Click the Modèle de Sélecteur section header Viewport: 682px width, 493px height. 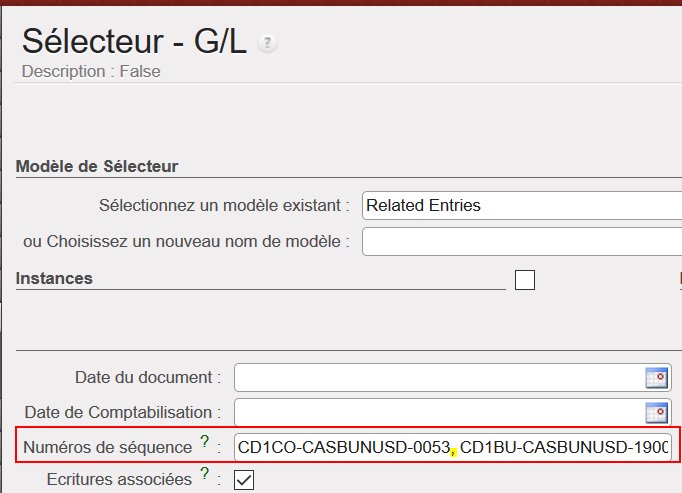point(97,166)
